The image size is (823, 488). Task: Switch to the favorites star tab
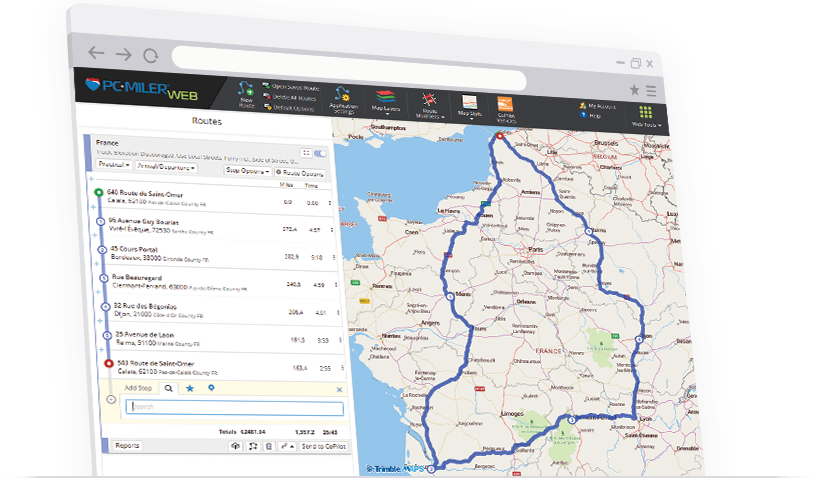189,388
